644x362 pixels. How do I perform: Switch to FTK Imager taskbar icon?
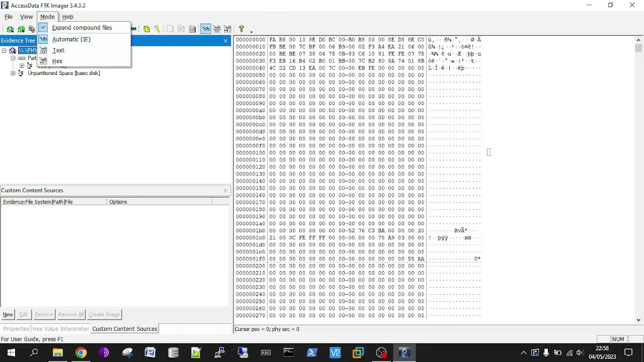(404, 353)
